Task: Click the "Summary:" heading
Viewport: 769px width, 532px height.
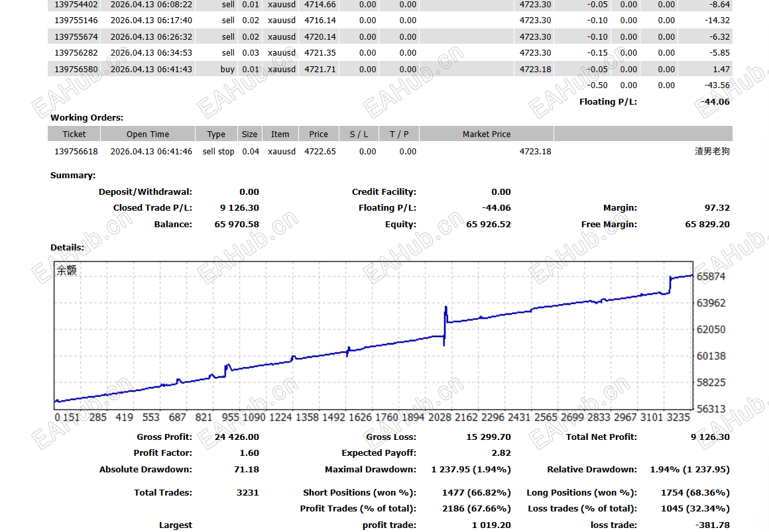Action: point(72,176)
